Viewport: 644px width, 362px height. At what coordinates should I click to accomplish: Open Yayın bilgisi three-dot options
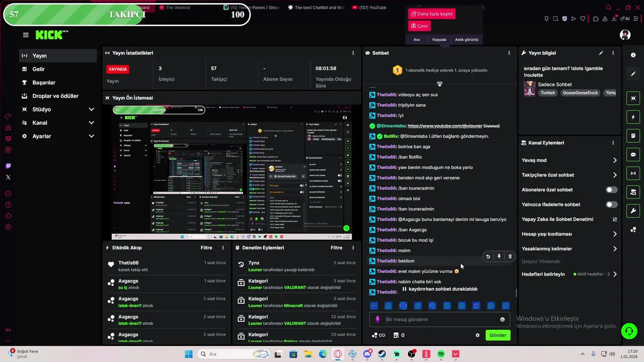point(613,53)
